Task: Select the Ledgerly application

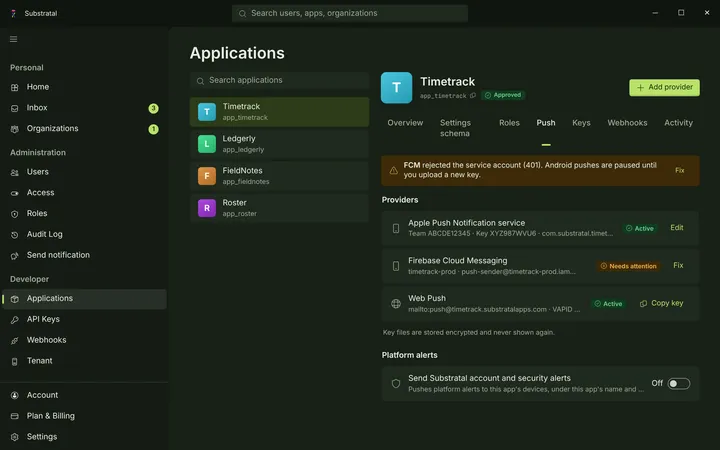Action: tap(279, 144)
